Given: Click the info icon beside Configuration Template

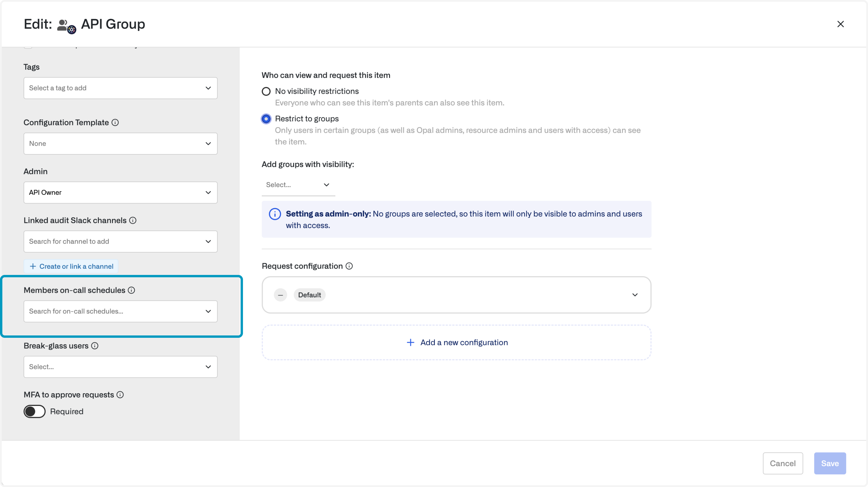Looking at the screenshot, I should point(115,122).
